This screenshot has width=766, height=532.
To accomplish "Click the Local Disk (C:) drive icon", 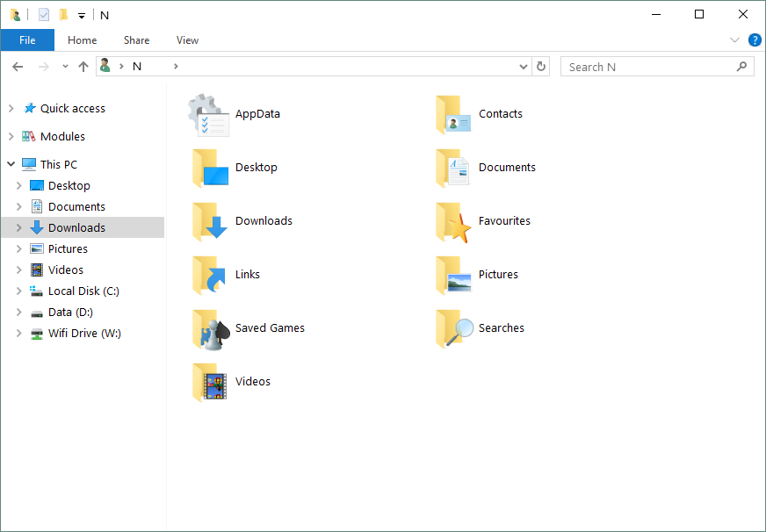I will [36, 291].
